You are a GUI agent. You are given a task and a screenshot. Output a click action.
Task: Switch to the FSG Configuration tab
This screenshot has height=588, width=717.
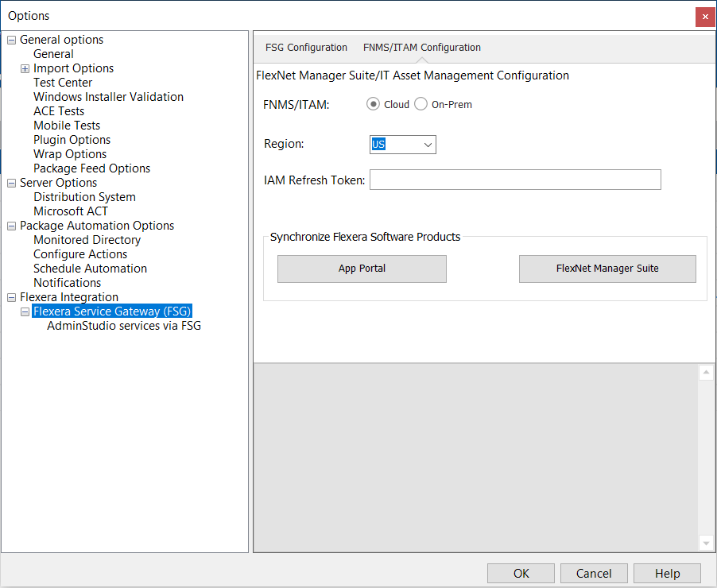[306, 48]
